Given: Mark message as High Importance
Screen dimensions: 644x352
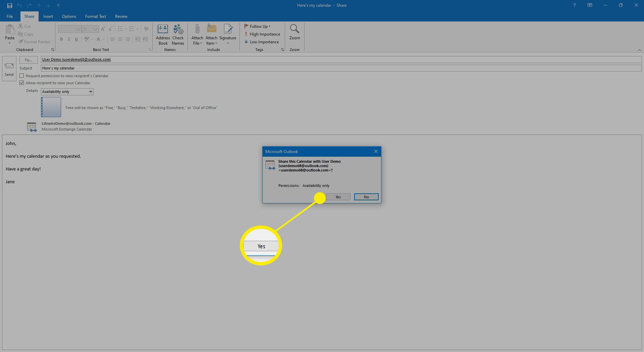Looking at the screenshot, I should tap(262, 34).
